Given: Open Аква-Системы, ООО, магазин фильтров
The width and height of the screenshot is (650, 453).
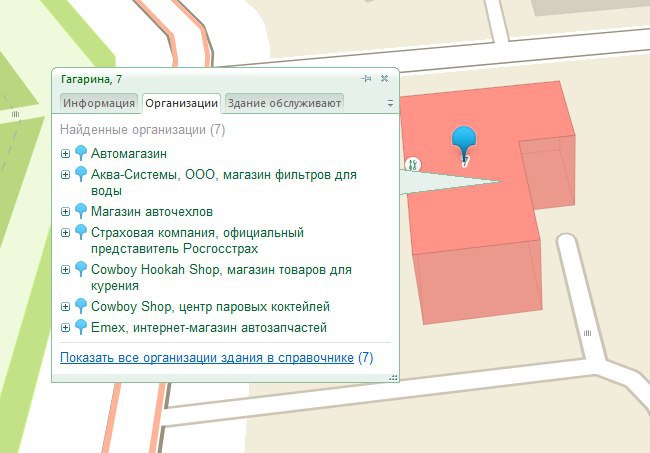Looking at the screenshot, I should 224,183.
